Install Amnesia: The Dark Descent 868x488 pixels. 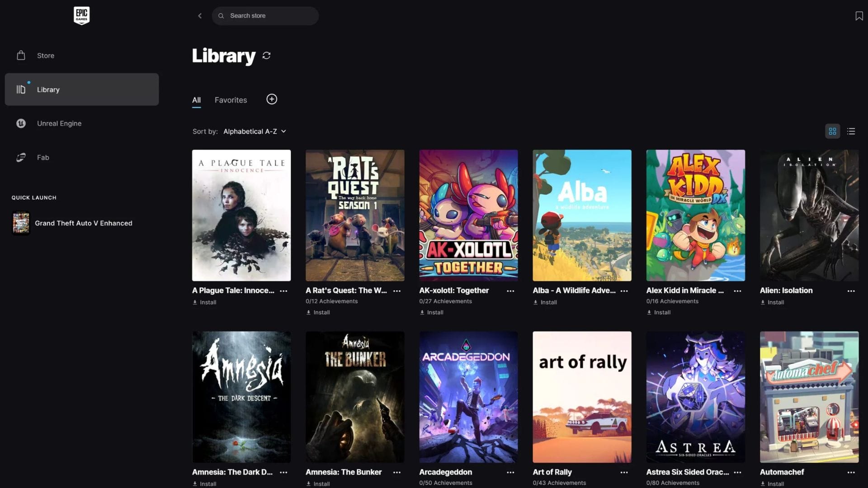coord(204,483)
